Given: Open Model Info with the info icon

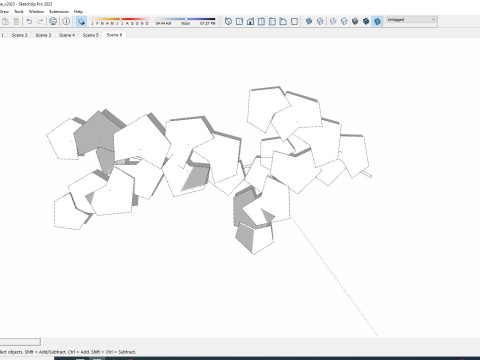Looking at the screenshot, I should pyautogui.click(x=66, y=21).
